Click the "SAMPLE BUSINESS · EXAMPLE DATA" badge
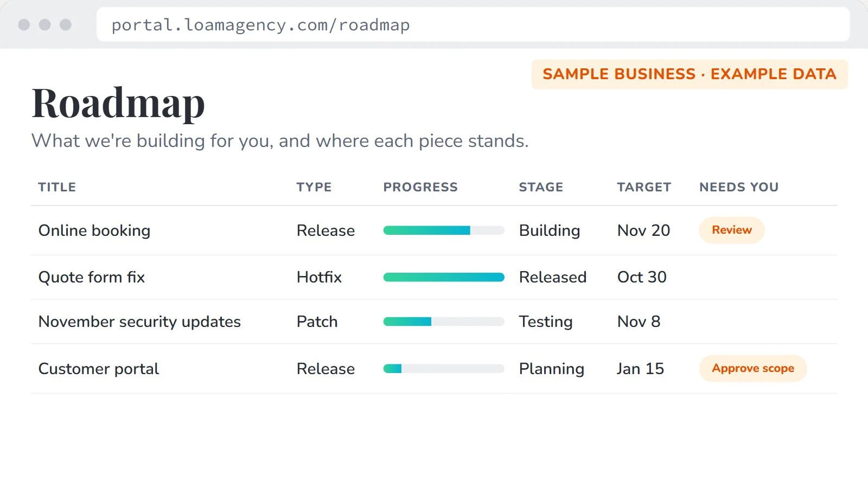This screenshot has height=488, width=868. pos(690,74)
